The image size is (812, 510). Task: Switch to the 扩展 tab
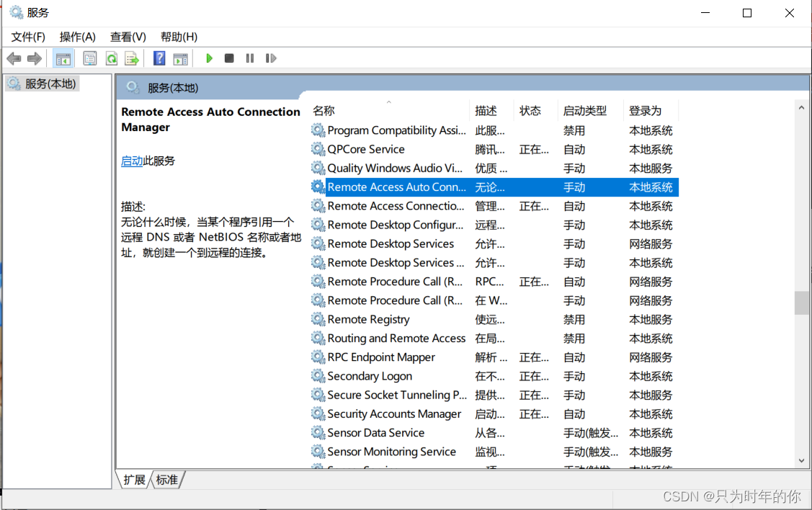(135, 480)
